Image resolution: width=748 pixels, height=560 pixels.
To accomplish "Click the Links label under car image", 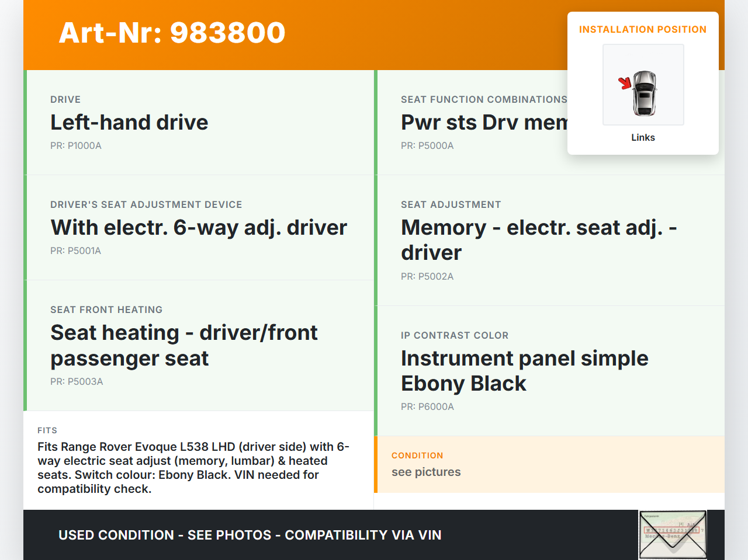I will [x=643, y=138].
